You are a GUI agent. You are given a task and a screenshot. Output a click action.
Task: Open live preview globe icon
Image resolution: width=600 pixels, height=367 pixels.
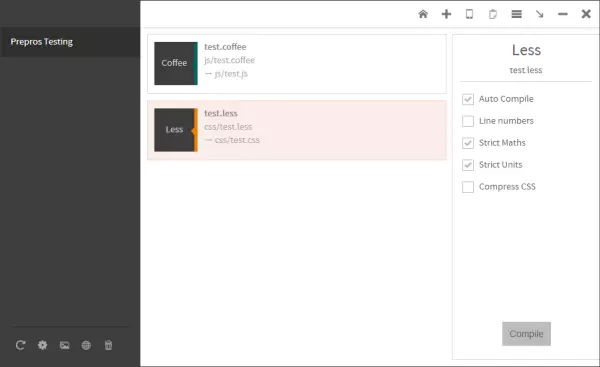[86, 345]
